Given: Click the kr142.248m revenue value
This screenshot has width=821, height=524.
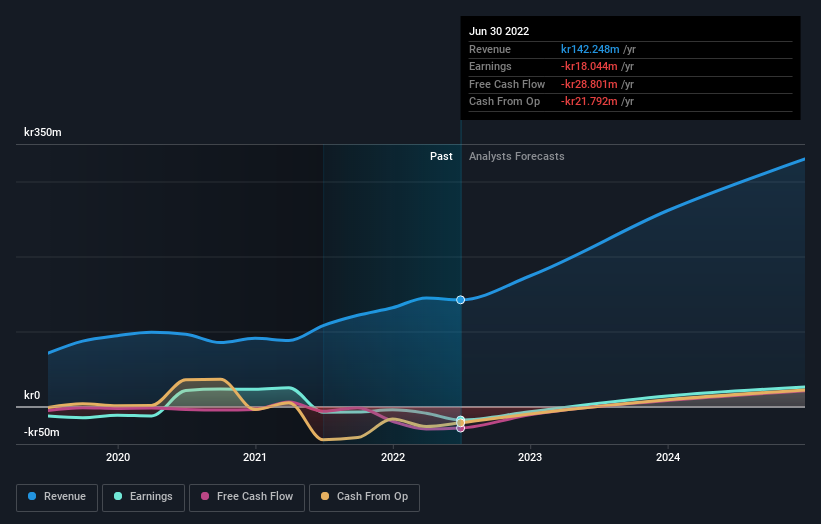Looking at the screenshot, I should point(590,49).
